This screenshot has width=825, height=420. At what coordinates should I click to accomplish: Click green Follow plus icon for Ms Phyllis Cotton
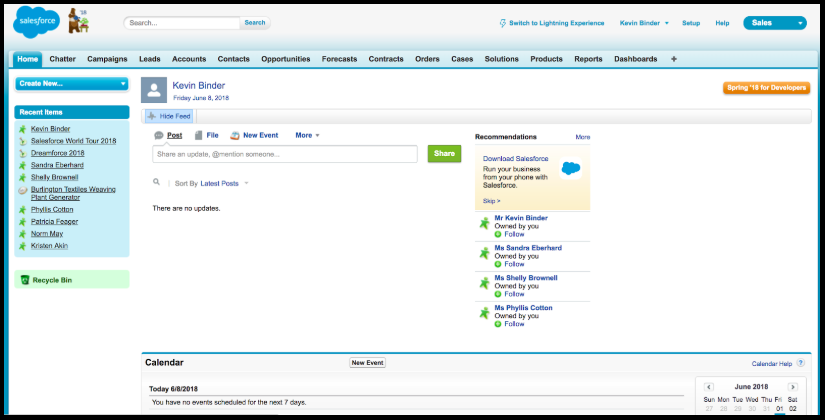tap(498, 324)
